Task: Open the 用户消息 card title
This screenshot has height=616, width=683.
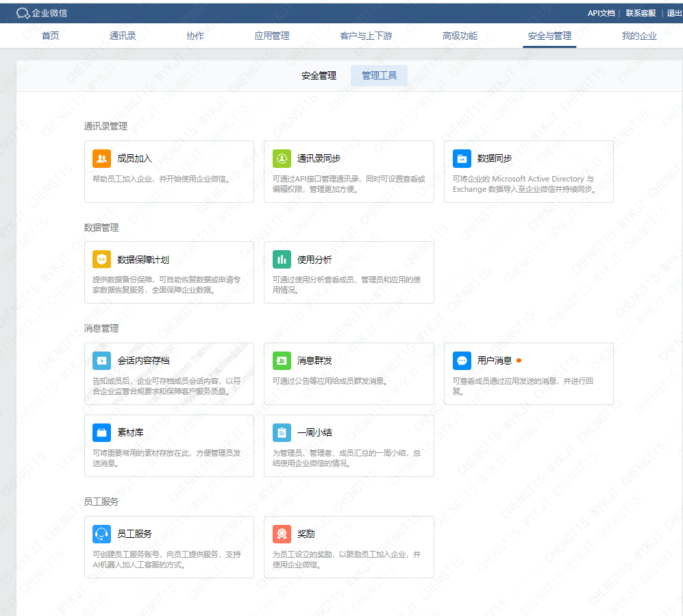Action: (x=495, y=360)
